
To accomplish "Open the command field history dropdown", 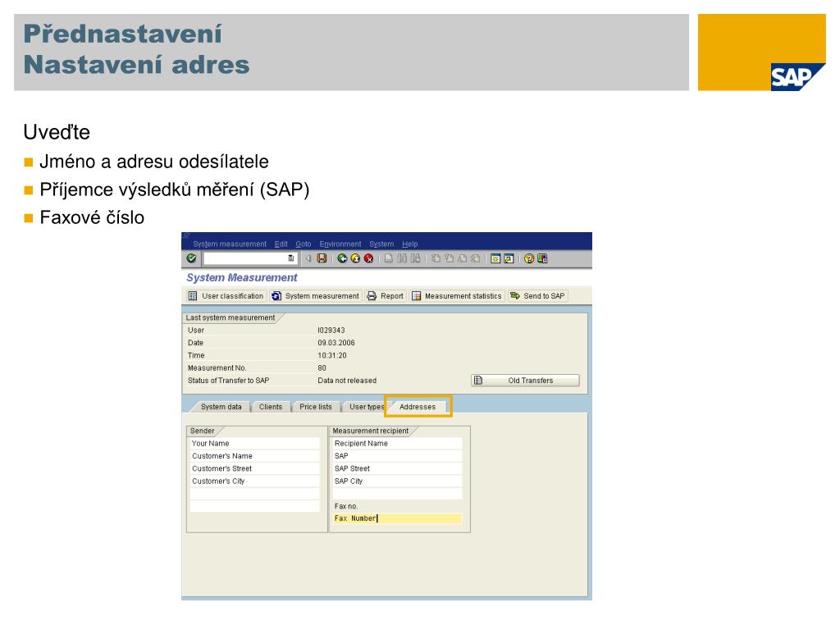I will pos(291,258).
